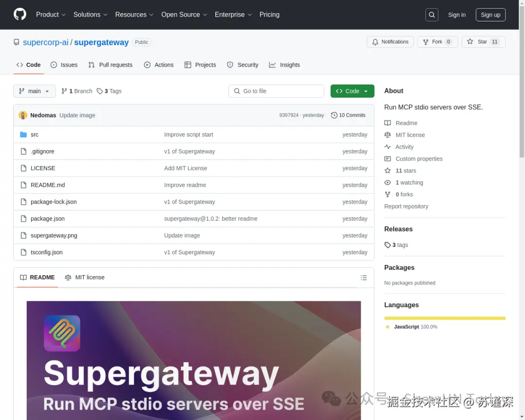Open commit message 'Add MIT License'
The width and height of the screenshot is (525, 420).
[x=186, y=168]
